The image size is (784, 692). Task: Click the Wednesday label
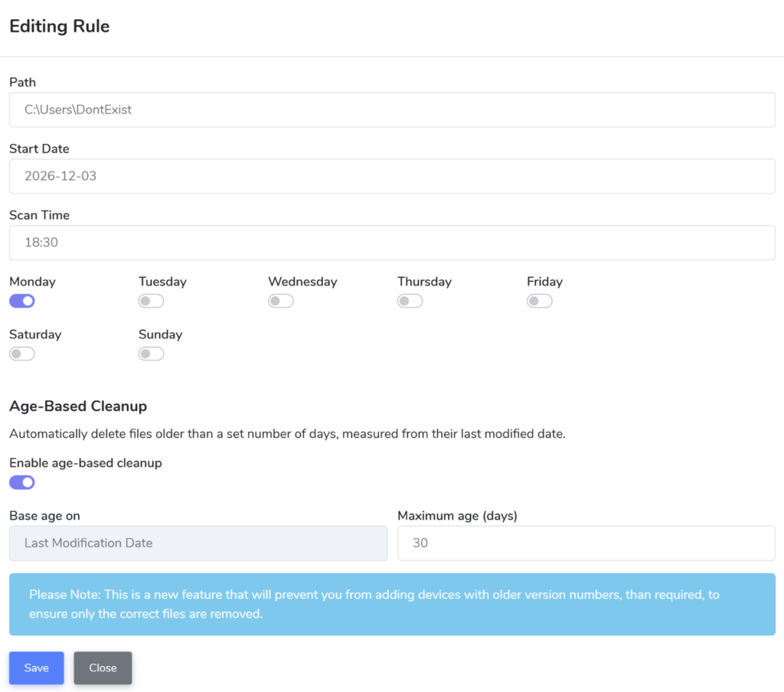(x=302, y=282)
